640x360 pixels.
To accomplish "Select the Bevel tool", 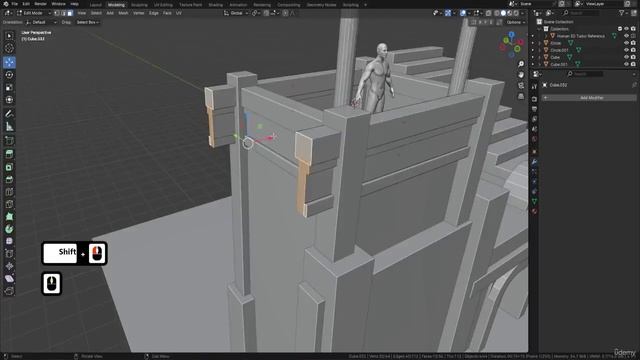I will 9,180.
